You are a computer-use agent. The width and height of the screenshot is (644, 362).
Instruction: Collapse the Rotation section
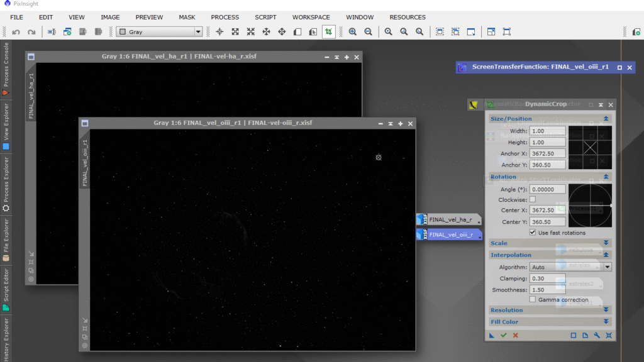[x=606, y=177]
